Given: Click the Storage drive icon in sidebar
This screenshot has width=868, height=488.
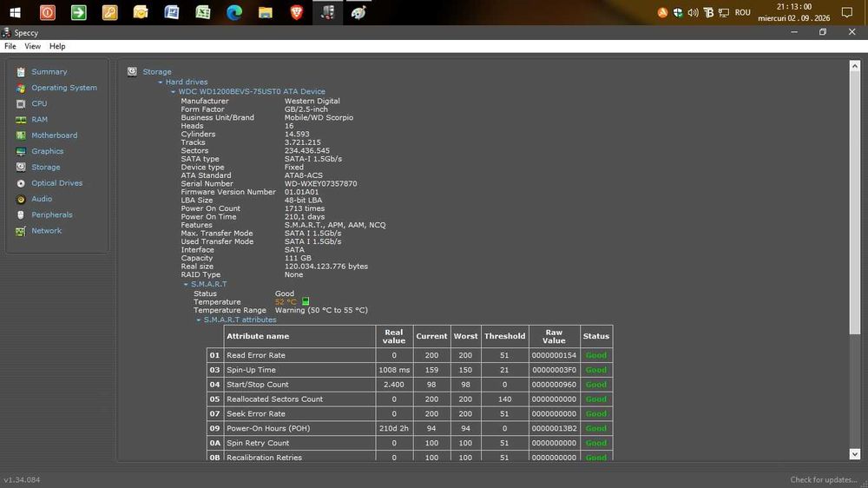Looking at the screenshot, I should (21, 168).
